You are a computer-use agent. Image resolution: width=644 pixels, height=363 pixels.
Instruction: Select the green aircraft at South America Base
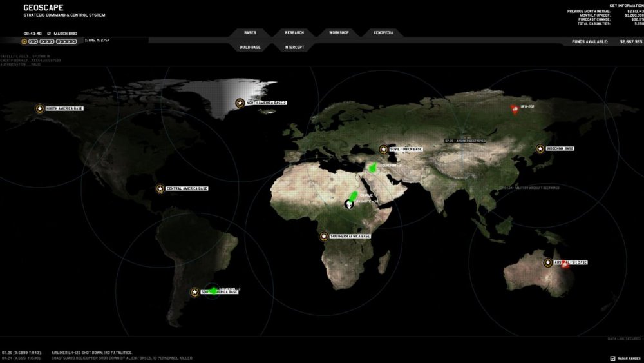213,291
